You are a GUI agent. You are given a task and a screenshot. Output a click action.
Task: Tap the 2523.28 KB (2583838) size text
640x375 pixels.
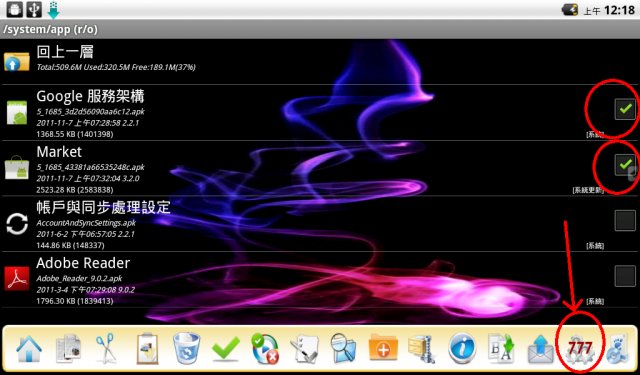tap(75, 189)
